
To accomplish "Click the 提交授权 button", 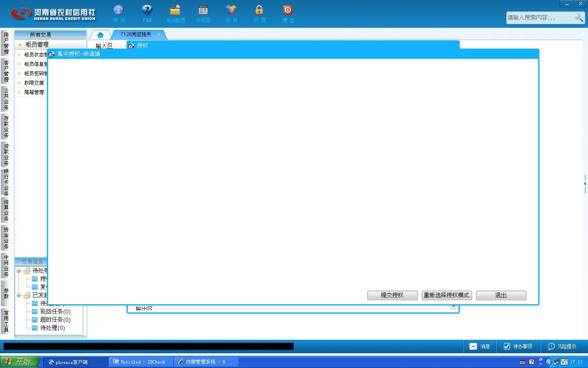I will (392, 295).
